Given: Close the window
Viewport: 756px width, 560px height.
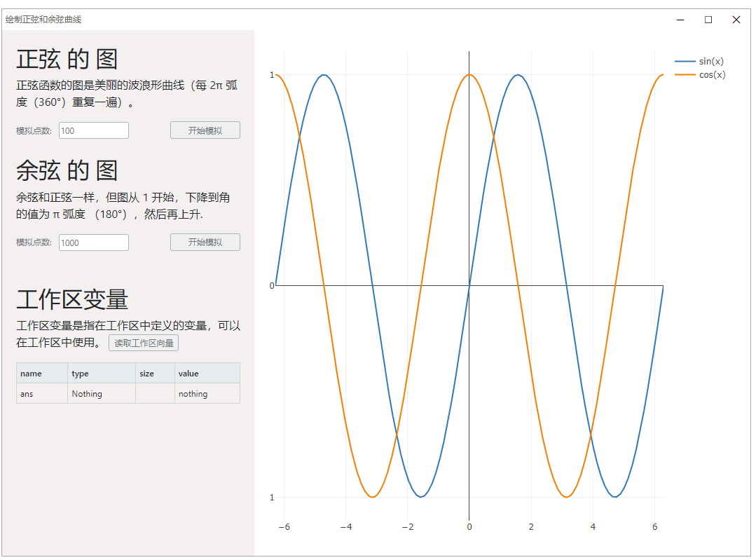Looking at the screenshot, I should [736, 20].
